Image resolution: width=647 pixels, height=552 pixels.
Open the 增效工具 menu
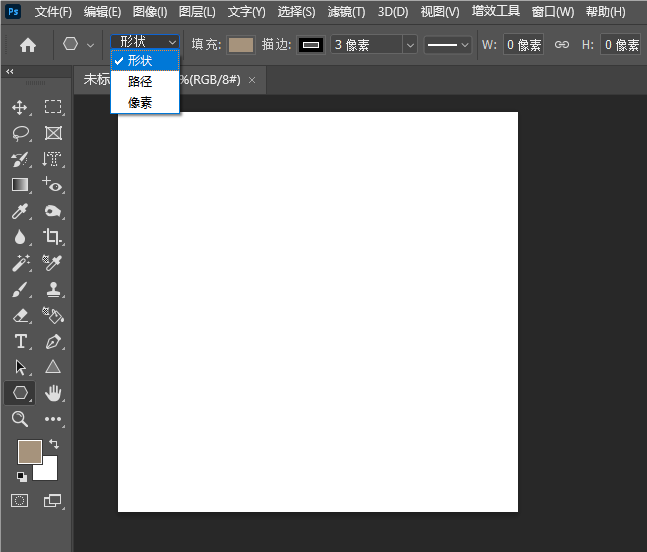pos(496,11)
